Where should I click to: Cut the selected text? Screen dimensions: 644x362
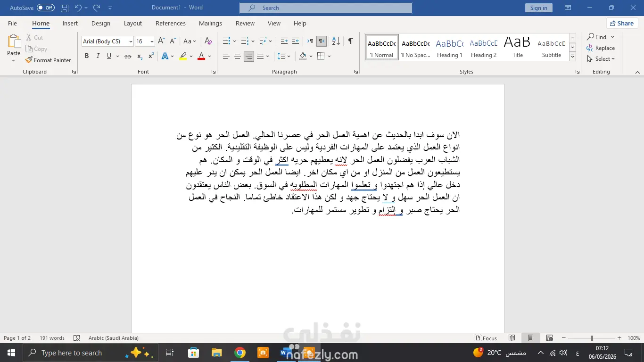click(34, 38)
